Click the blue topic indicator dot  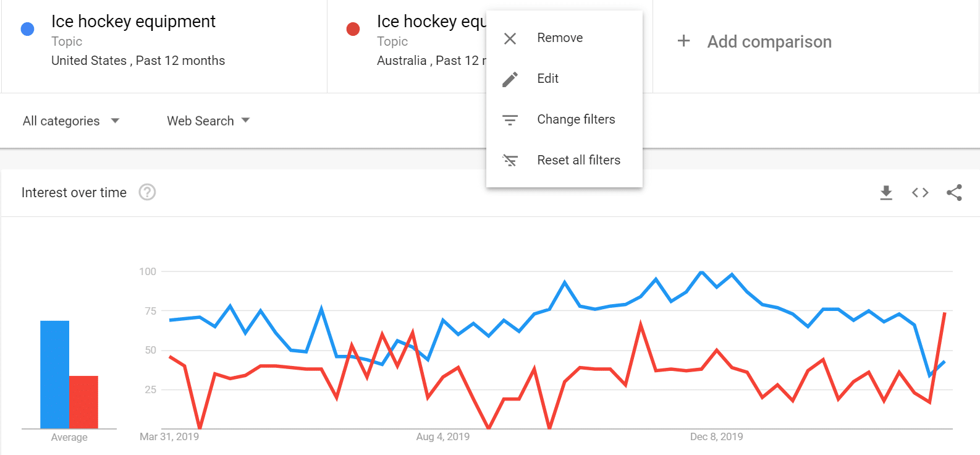tap(27, 28)
